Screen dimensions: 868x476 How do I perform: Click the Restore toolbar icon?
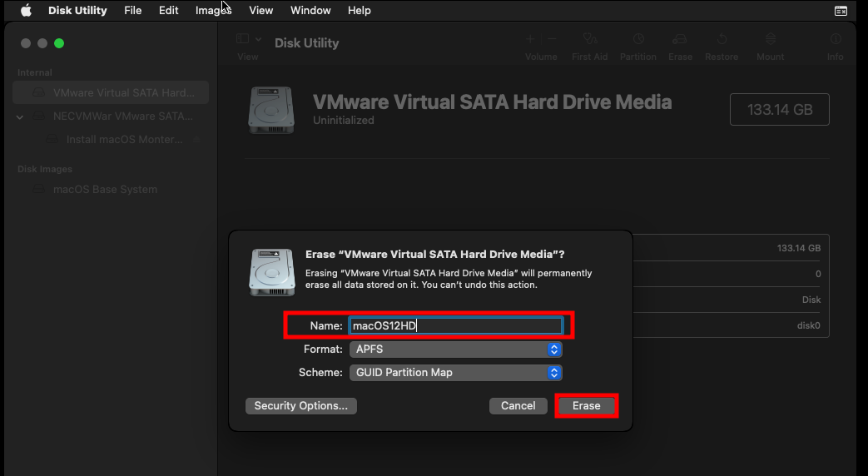[722, 39]
